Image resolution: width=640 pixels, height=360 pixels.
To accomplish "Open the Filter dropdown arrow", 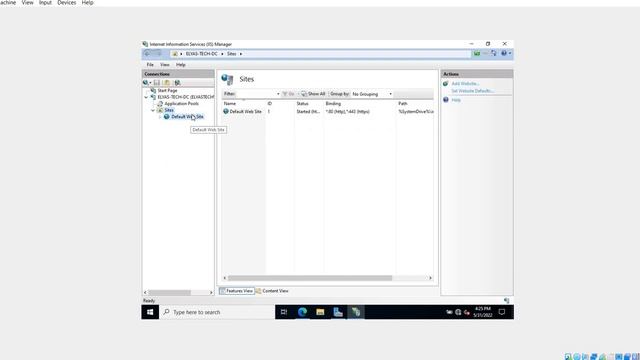I will (278, 94).
